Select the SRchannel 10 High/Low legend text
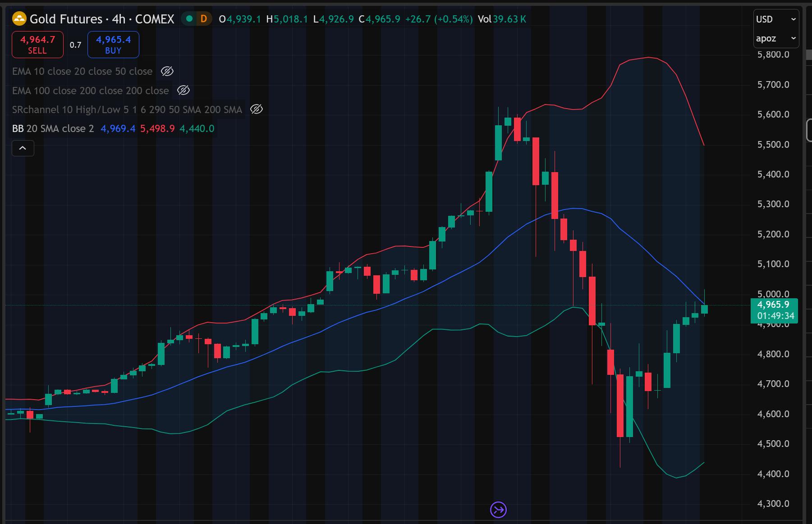812x524 pixels. pyautogui.click(x=127, y=109)
